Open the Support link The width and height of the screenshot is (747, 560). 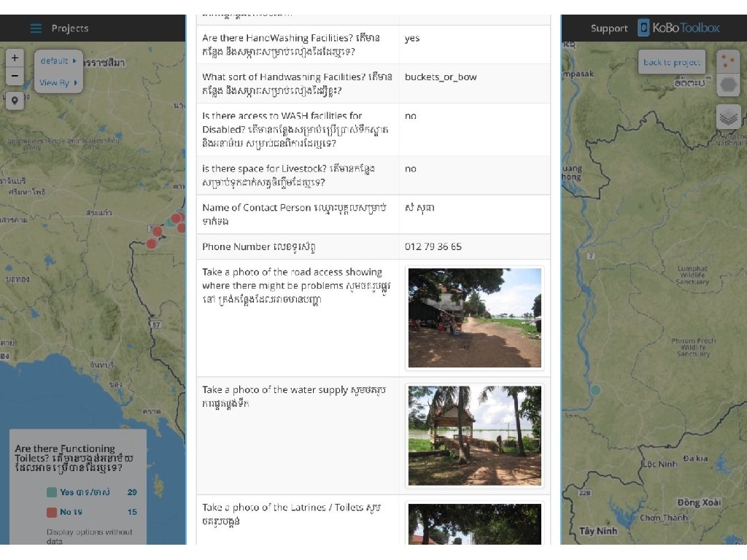pyautogui.click(x=609, y=28)
